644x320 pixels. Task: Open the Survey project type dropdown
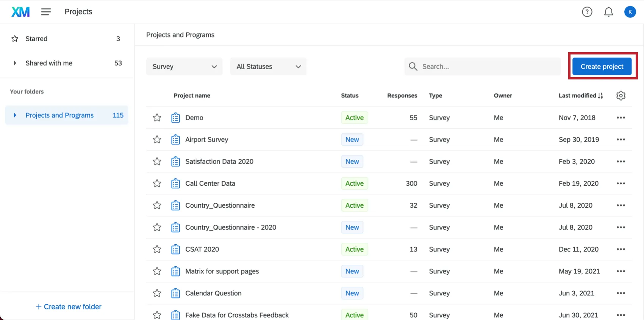click(x=184, y=67)
